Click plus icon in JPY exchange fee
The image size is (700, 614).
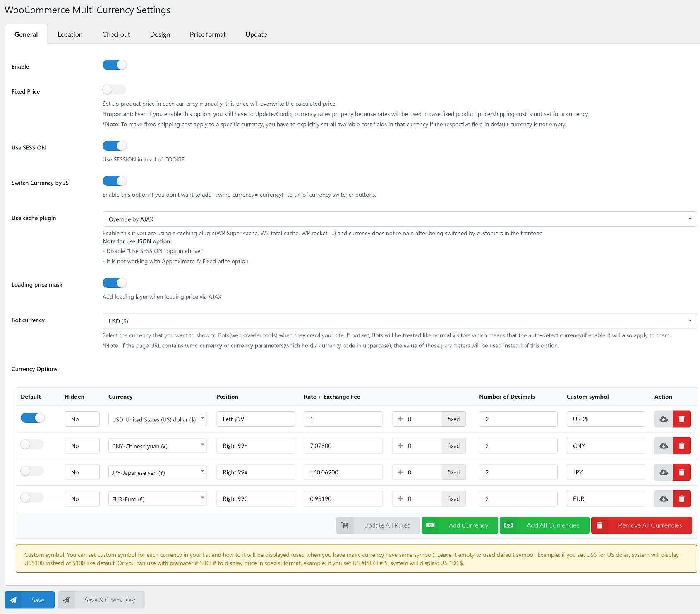pos(400,472)
